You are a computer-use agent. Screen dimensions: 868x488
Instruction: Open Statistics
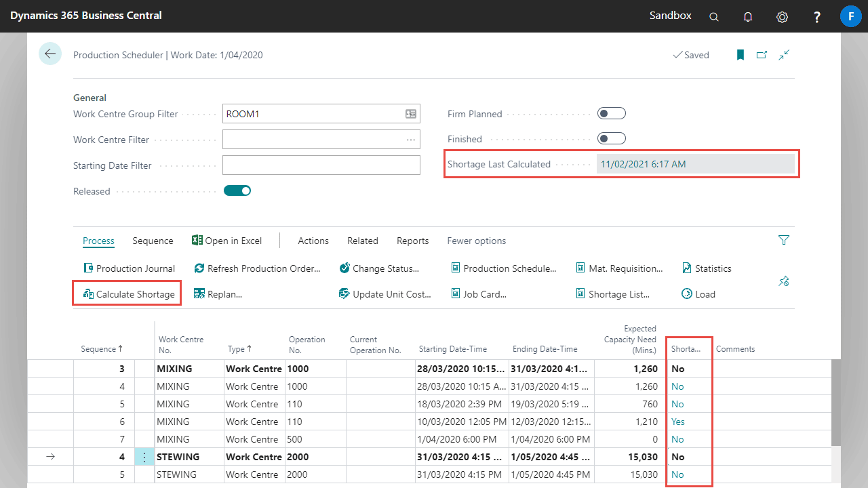point(707,268)
